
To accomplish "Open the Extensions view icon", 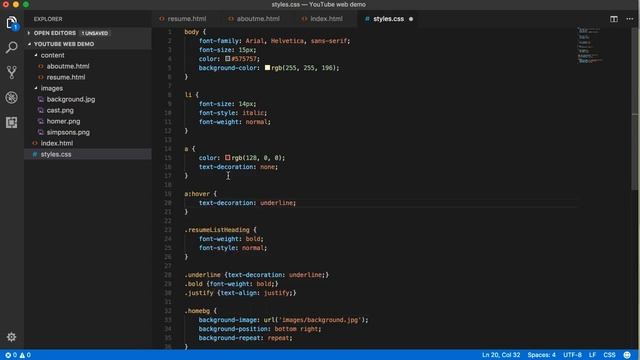I will pos(11,122).
